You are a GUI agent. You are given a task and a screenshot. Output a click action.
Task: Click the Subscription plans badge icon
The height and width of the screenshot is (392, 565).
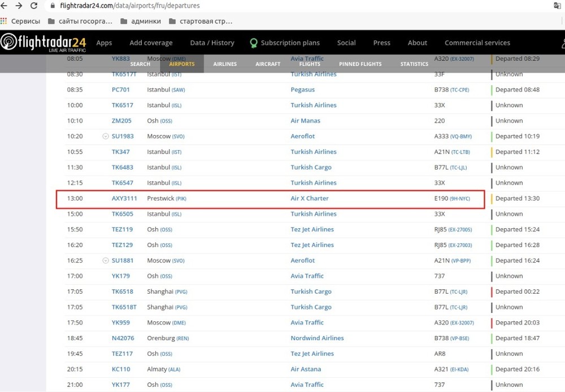click(254, 43)
